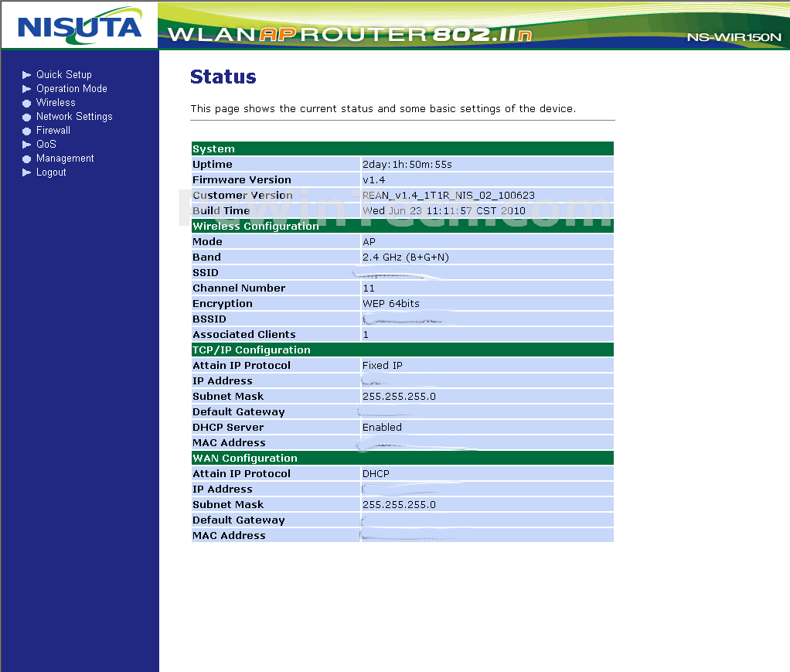Select the Wireless Configuration section header
Image resolution: width=790 pixels, height=672 pixels.
click(x=403, y=226)
